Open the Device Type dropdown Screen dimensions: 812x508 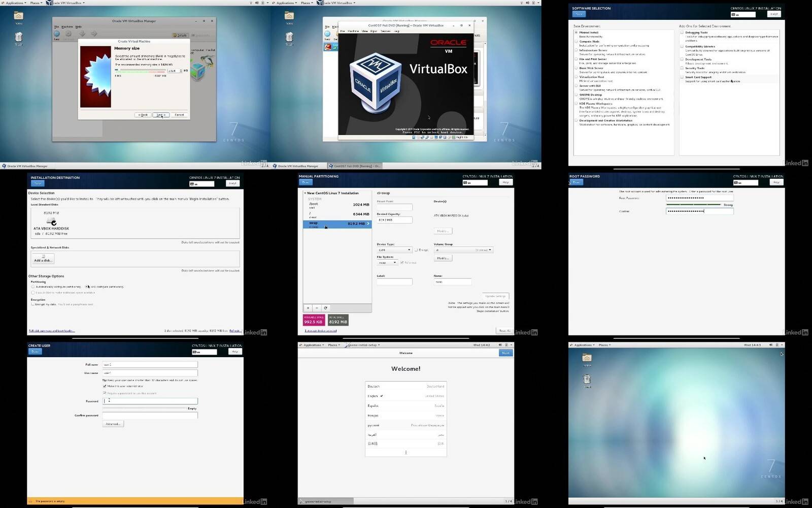pos(394,250)
